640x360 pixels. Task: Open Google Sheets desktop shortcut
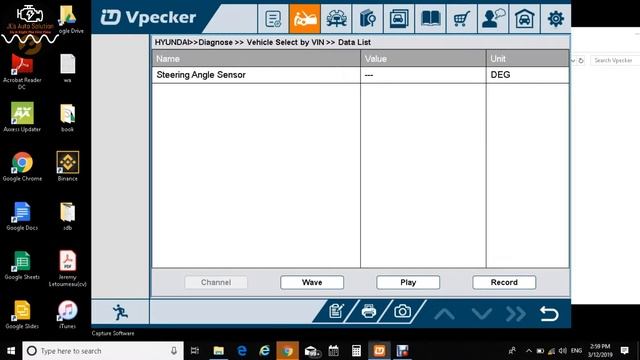(22, 265)
